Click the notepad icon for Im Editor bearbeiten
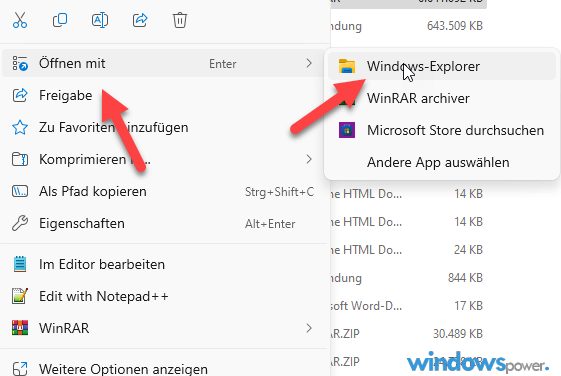This screenshot has width=561, height=376. tap(20, 264)
